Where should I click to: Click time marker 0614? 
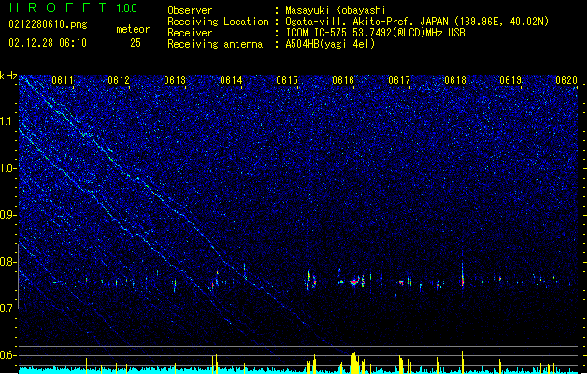(231, 80)
